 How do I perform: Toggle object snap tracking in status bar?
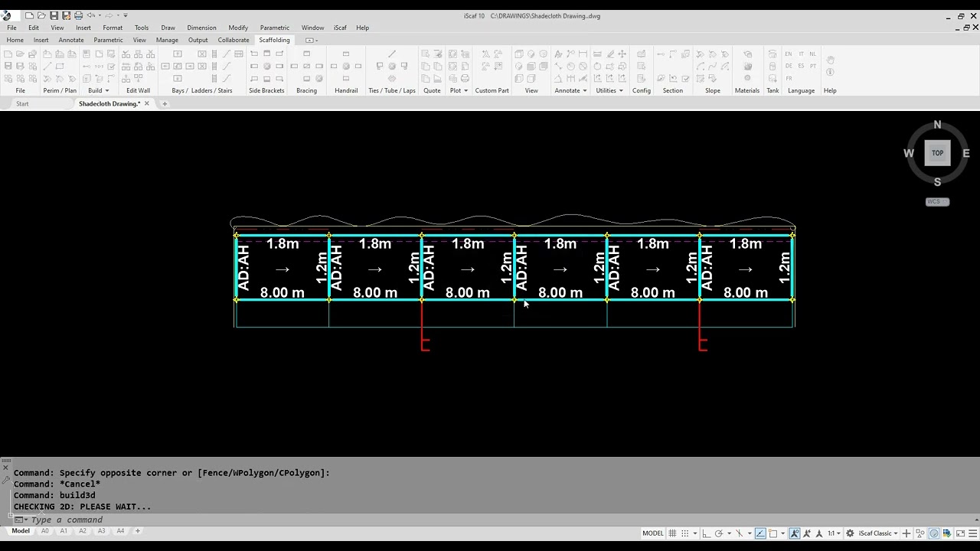(x=760, y=533)
